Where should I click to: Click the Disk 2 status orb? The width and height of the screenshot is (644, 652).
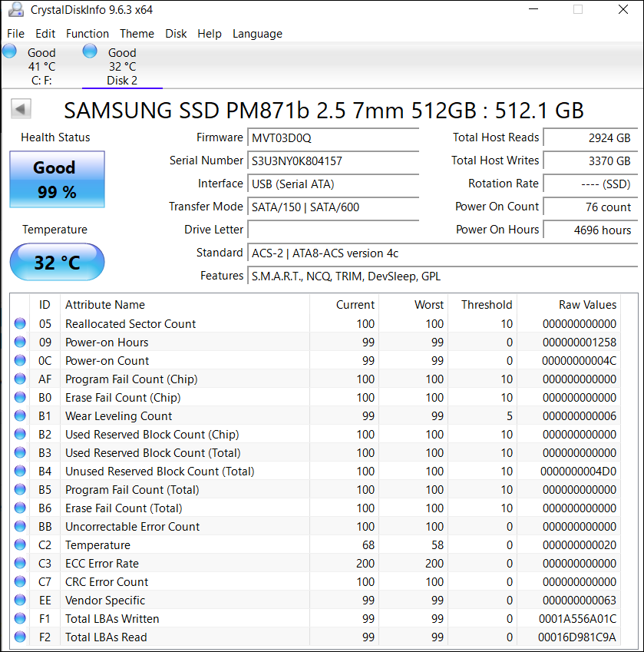[90, 51]
